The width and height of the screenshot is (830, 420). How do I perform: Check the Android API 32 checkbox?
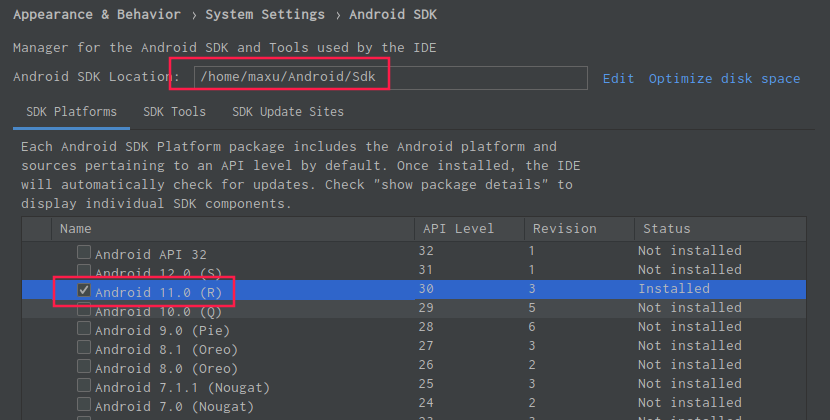84,253
